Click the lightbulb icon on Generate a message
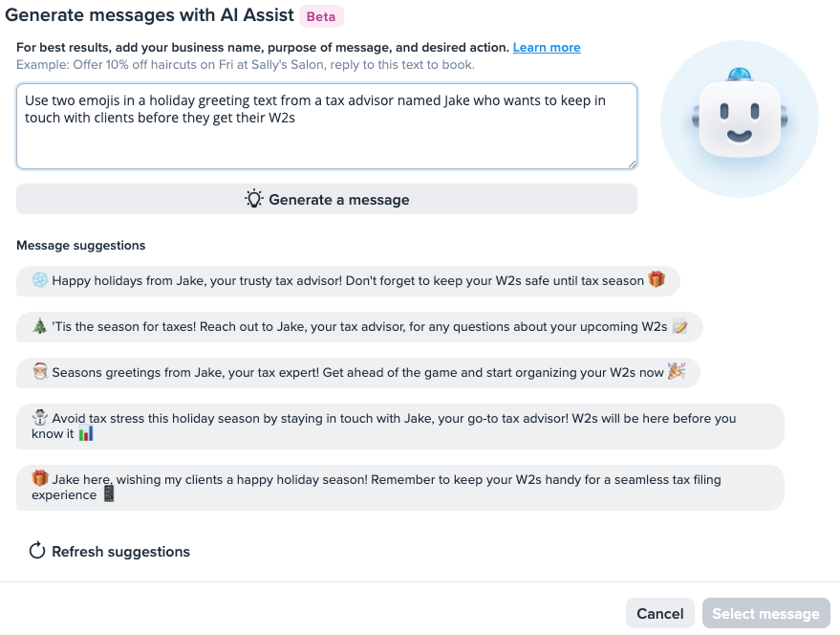This screenshot has width=840, height=635. pos(253,199)
